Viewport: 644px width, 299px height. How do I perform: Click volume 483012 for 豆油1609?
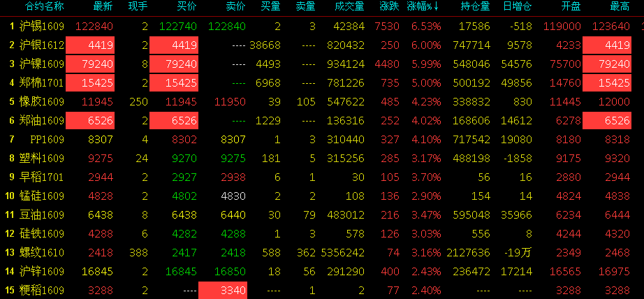(x=346, y=216)
